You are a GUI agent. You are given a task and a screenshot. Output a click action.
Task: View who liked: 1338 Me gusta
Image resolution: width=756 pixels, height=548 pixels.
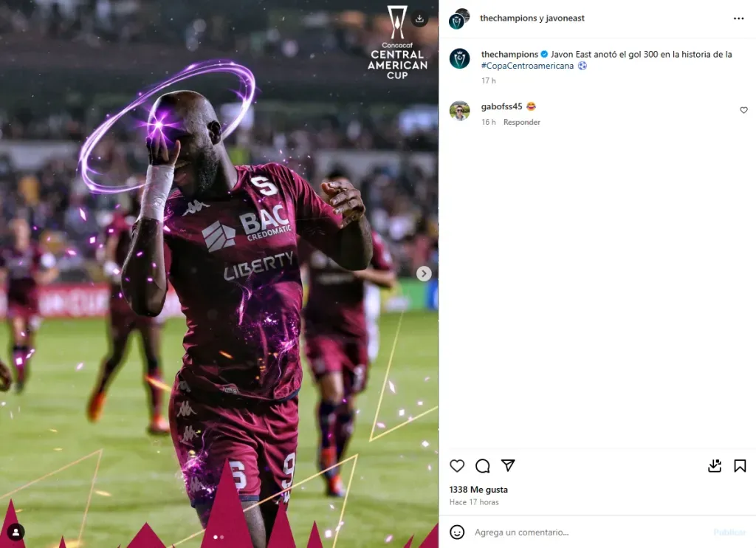[478, 489]
